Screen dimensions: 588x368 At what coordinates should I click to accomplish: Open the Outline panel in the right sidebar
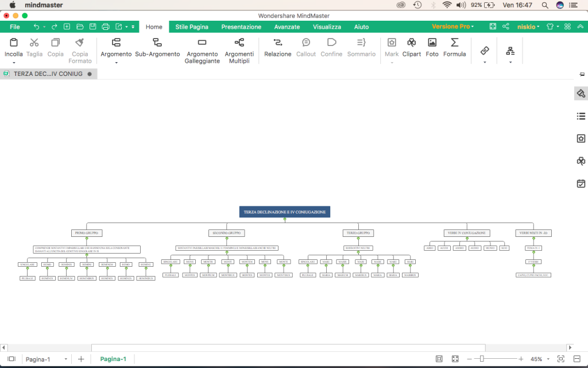point(580,116)
